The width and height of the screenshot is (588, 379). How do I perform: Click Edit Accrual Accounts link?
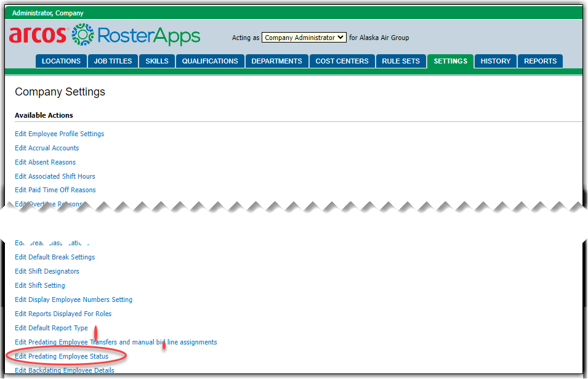[x=47, y=148]
